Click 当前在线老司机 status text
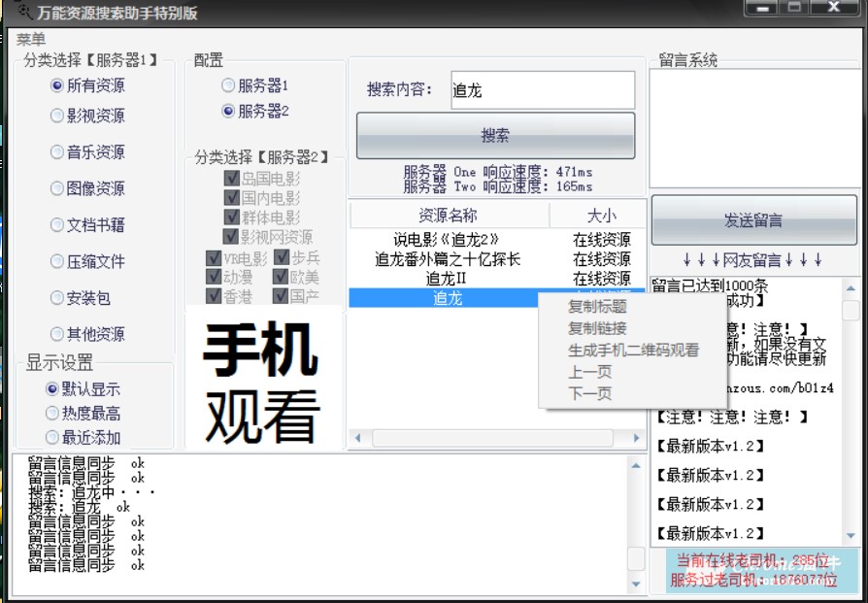 click(x=753, y=561)
